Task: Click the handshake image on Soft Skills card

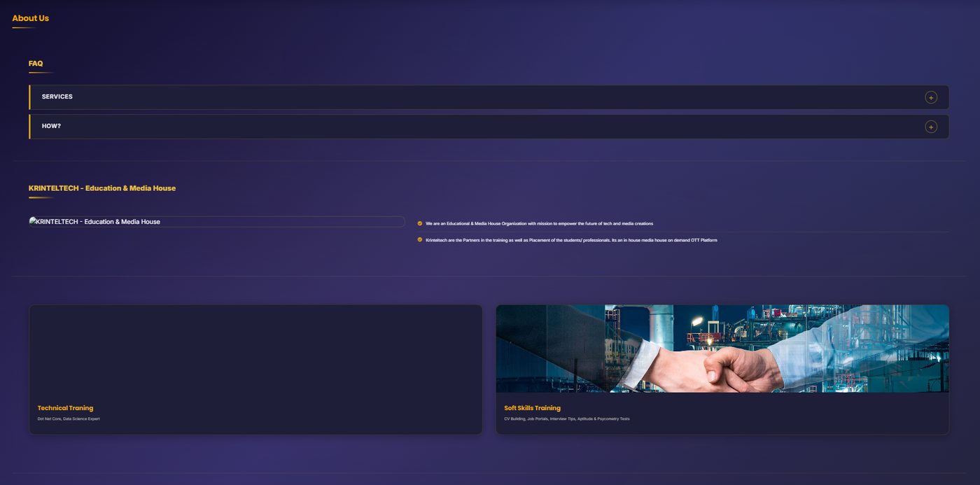Action: (x=722, y=349)
